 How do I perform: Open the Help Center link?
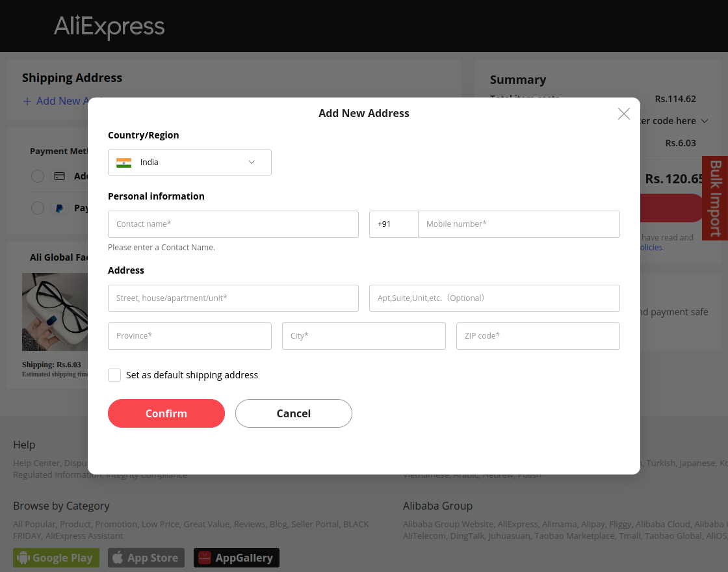click(36, 463)
